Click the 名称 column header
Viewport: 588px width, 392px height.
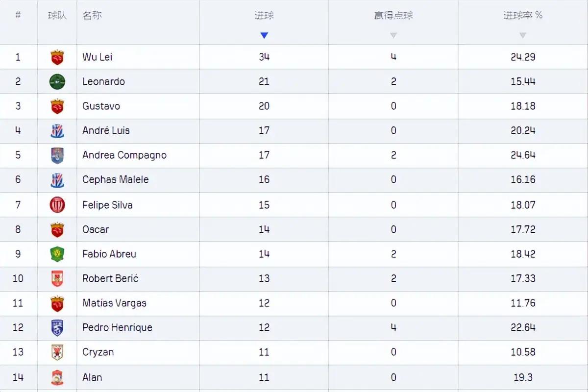(x=92, y=15)
